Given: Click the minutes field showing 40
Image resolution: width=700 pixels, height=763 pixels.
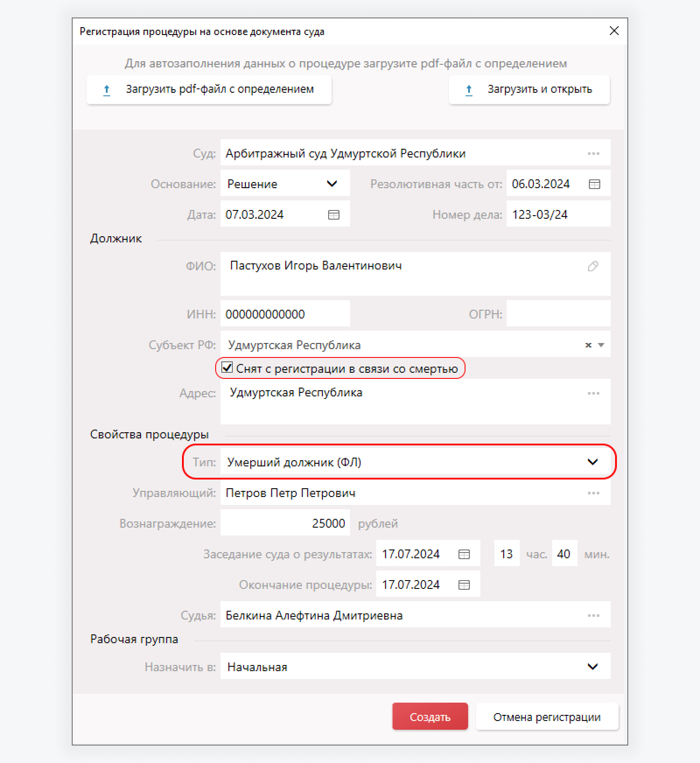Looking at the screenshot, I should coord(565,553).
